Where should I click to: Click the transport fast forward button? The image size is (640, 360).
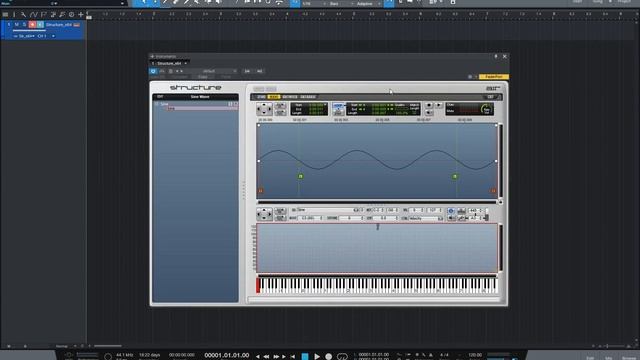click(276, 356)
